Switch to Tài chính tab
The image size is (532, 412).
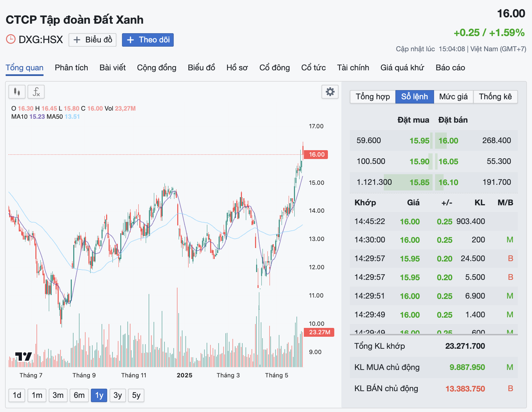coord(353,67)
